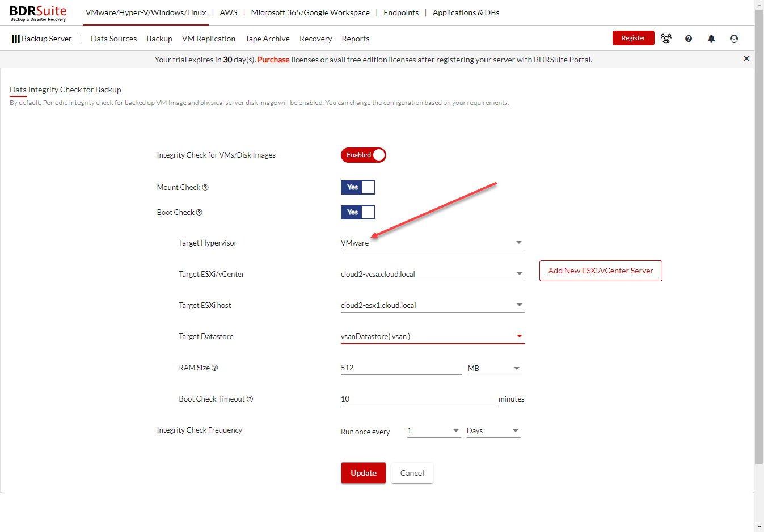Open the Backup menu
The image size is (764, 532).
coord(159,39)
